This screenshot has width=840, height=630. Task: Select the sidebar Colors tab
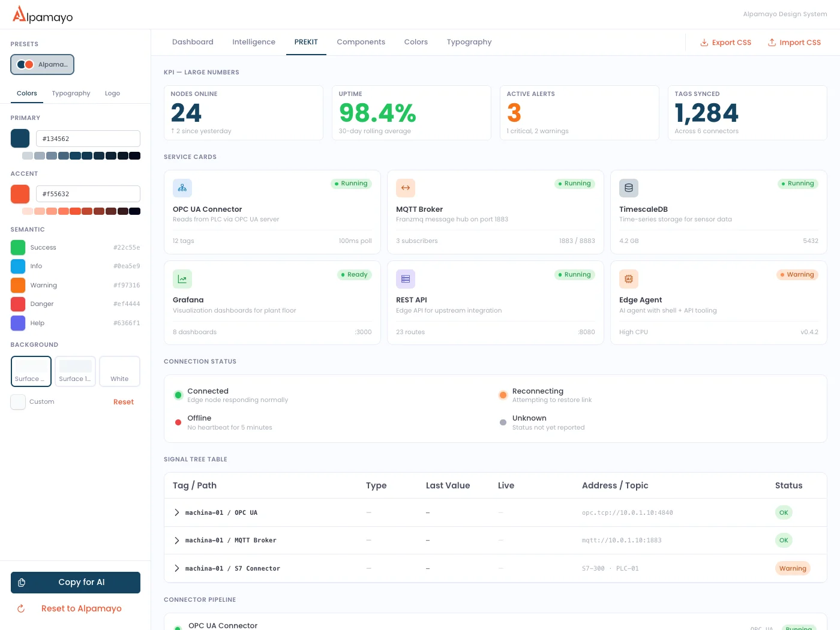[x=27, y=94]
